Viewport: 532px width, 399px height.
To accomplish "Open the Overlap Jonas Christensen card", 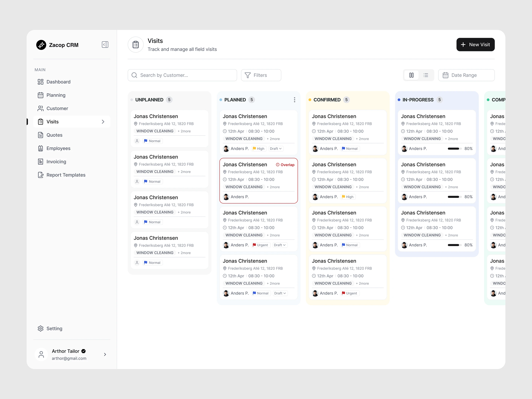I will pyautogui.click(x=259, y=181).
